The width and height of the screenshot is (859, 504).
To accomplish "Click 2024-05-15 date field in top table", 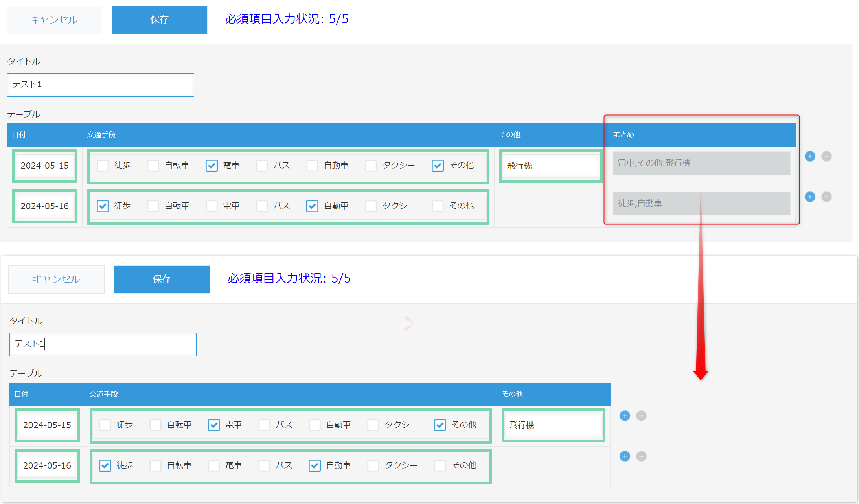I will (45, 166).
